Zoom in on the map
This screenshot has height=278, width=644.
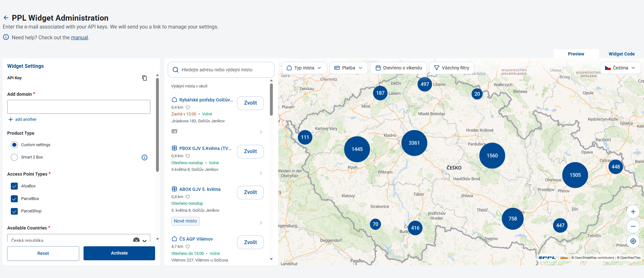[x=633, y=212]
